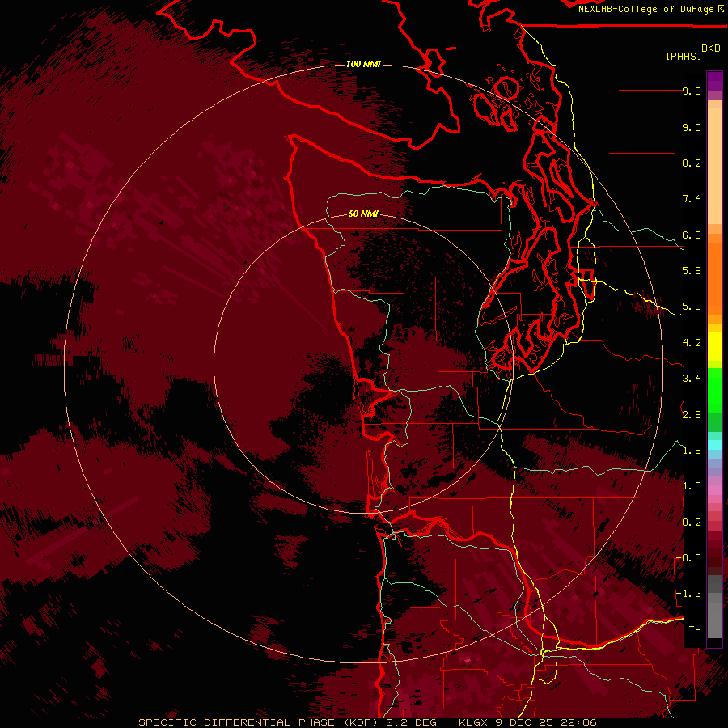Click the 7.4 scale value
728x728 pixels.
pyautogui.click(x=692, y=199)
